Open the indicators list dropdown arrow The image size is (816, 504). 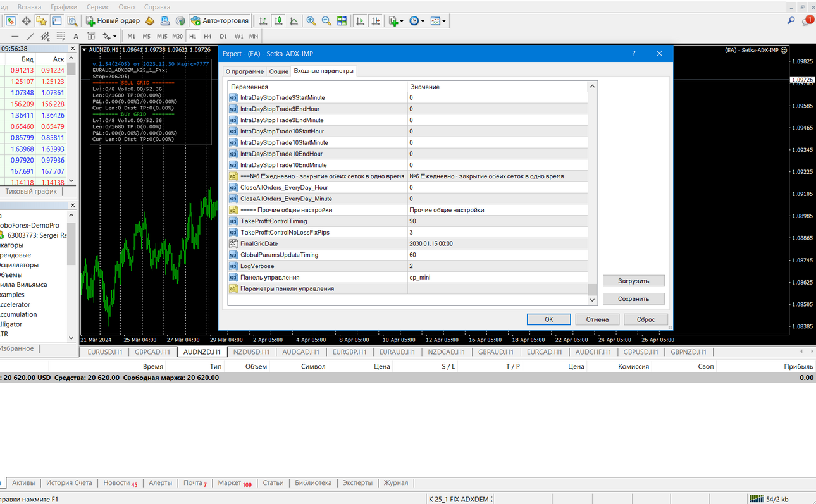(x=401, y=21)
